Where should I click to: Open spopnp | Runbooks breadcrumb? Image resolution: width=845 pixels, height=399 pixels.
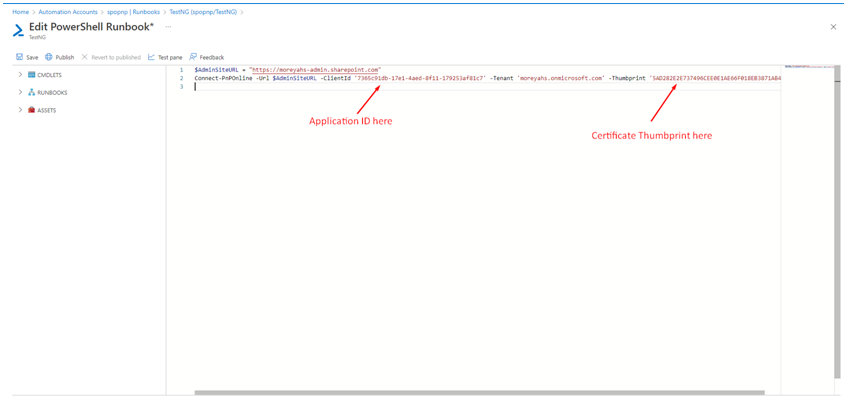(133, 12)
